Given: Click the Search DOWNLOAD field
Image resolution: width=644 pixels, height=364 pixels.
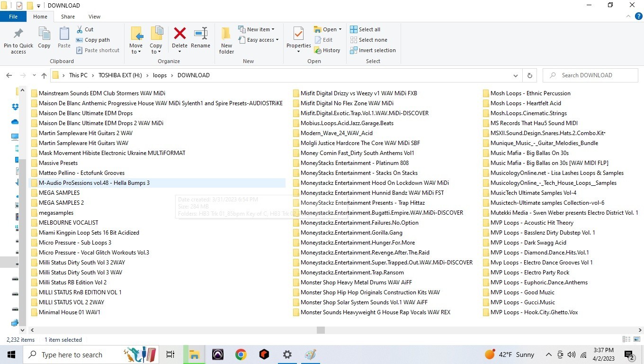Looking at the screenshot, I should (590, 75).
